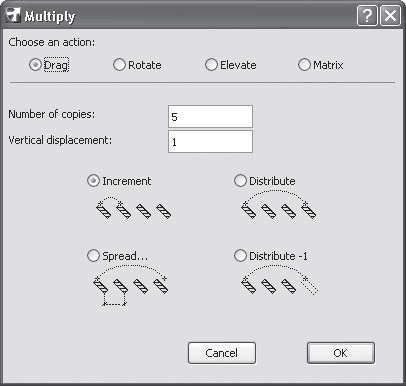Viewport: 406px width, 386px height.
Task: Click the Number of copies input field
Action: coord(210,116)
